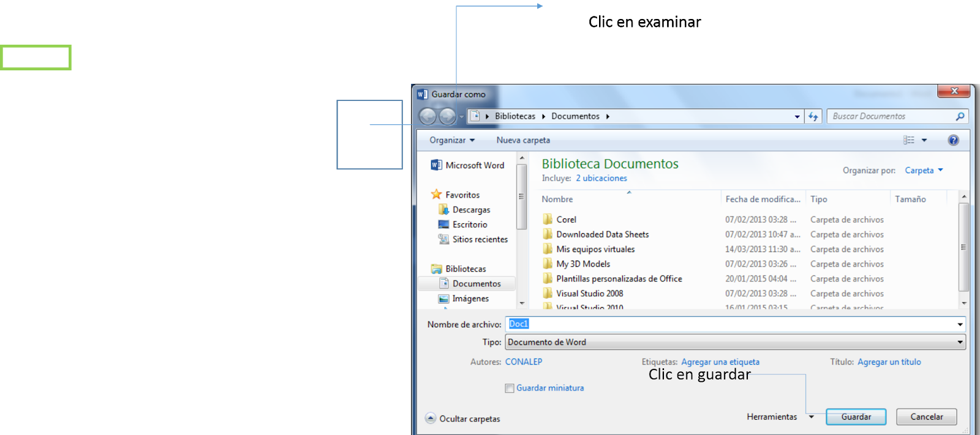Click Agregar un título link
The height and width of the screenshot is (435, 980).
(889, 362)
